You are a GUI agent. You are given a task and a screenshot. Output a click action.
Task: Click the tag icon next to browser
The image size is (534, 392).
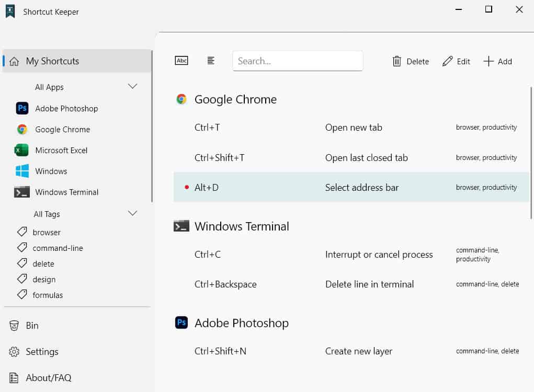click(x=22, y=232)
